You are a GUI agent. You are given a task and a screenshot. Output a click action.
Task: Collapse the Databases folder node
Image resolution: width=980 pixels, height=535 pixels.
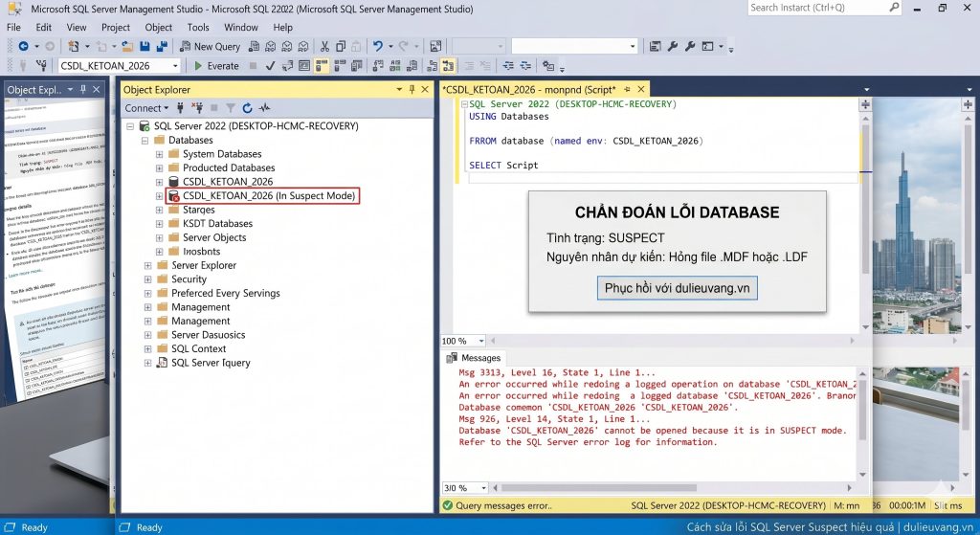145,140
